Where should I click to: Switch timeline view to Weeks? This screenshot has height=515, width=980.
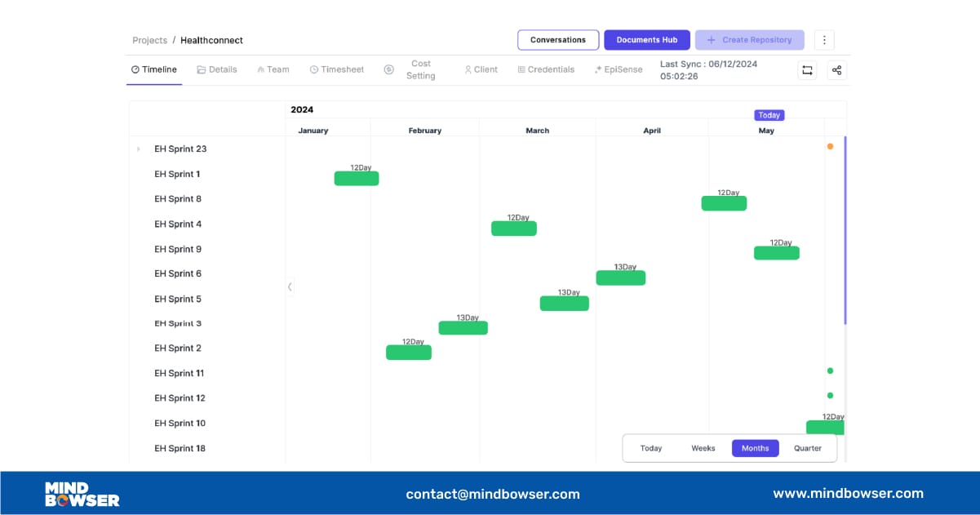(703, 448)
